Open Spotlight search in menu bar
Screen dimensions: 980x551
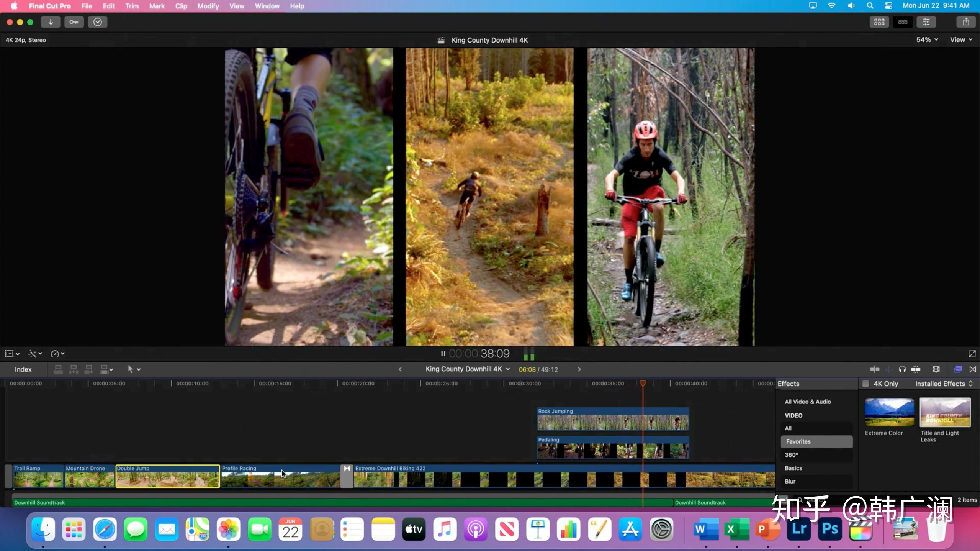[870, 6]
